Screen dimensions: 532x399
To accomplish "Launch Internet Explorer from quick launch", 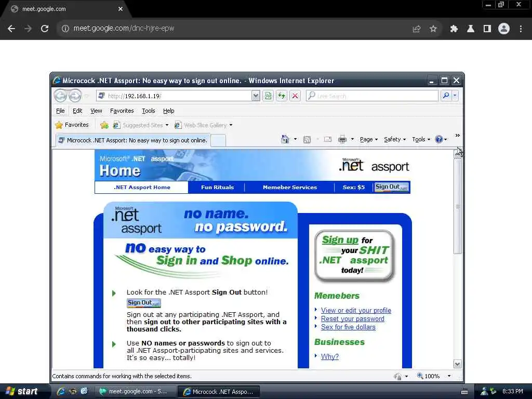I will (61, 392).
